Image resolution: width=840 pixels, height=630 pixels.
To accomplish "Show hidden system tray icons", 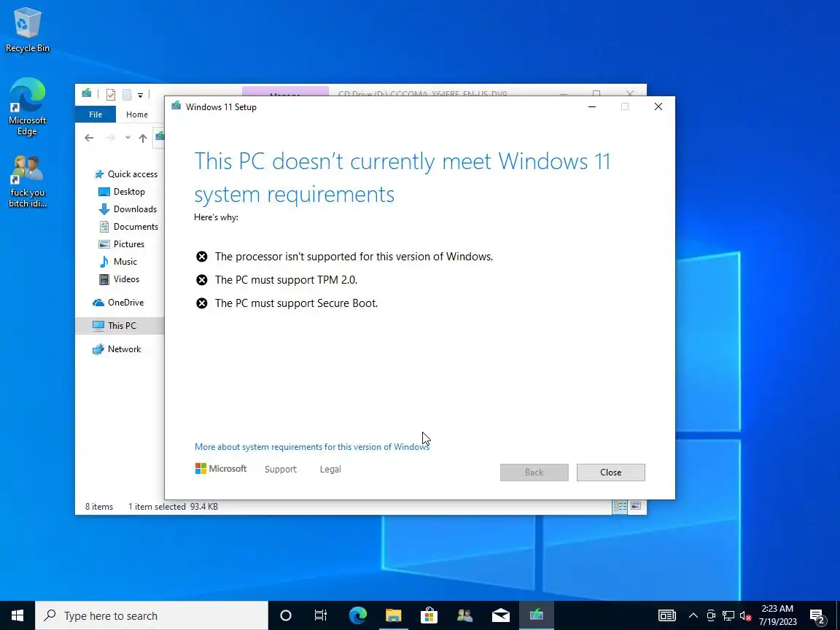I will coord(693,615).
